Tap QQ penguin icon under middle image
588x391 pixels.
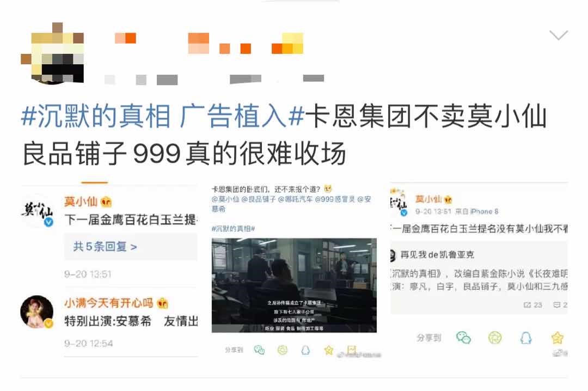click(305, 350)
